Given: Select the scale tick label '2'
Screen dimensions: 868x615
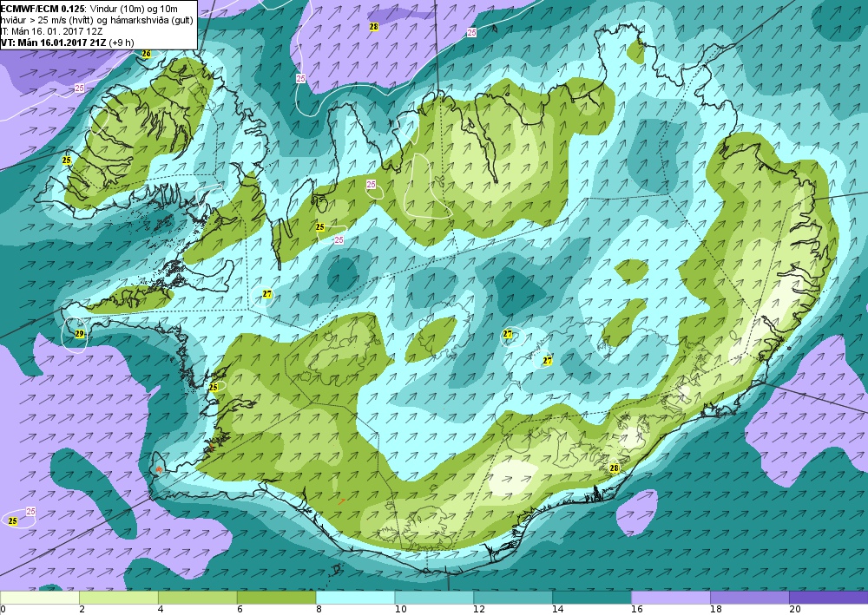Looking at the screenshot, I should pos(82,610).
